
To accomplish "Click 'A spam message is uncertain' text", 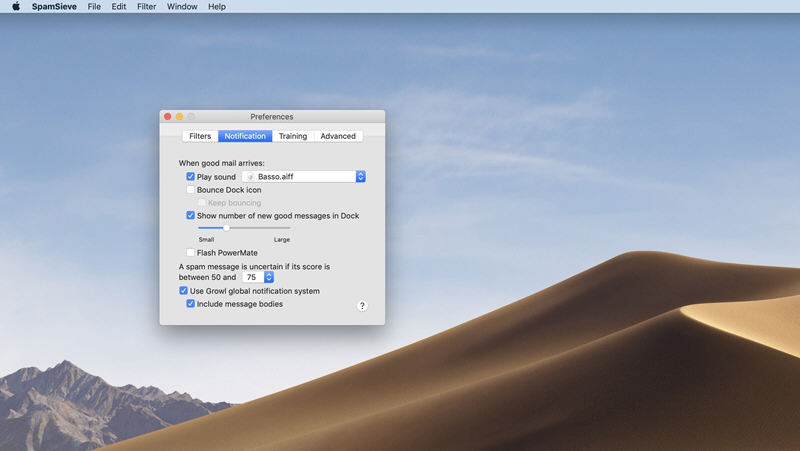I will pos(255,267).
